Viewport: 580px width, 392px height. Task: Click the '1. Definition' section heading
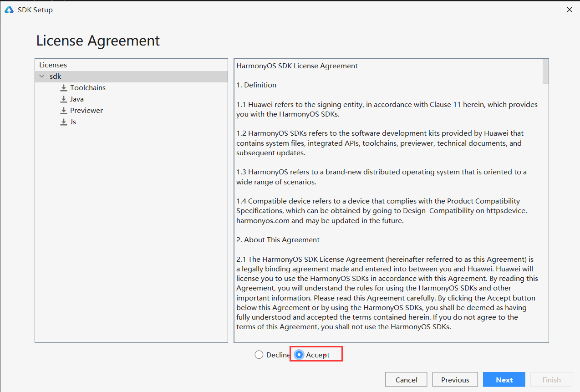click(x=256, y=85)
